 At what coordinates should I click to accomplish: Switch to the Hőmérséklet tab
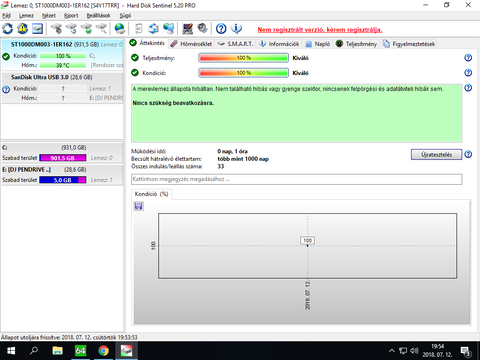click(x=191, y=44)
